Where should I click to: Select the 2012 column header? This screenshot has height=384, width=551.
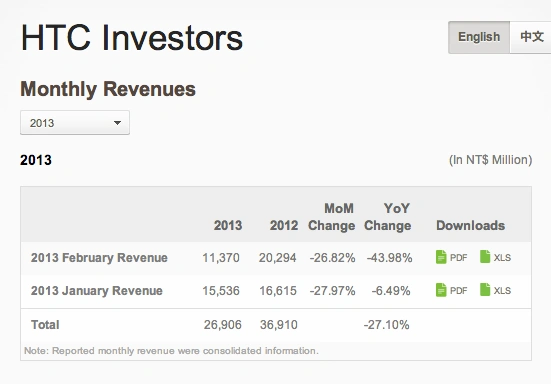(x=284, y=226)
